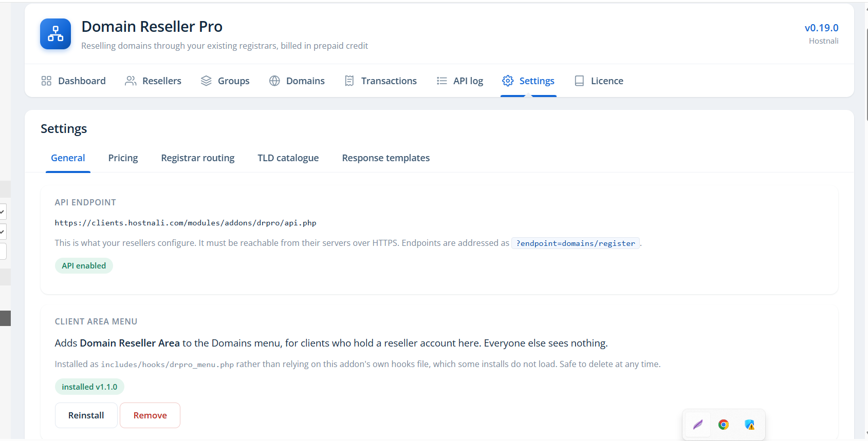This screenshot has width=868, height=441.
Task: Go to the Registrar routing tab
Action: click(x=198, y=158)
